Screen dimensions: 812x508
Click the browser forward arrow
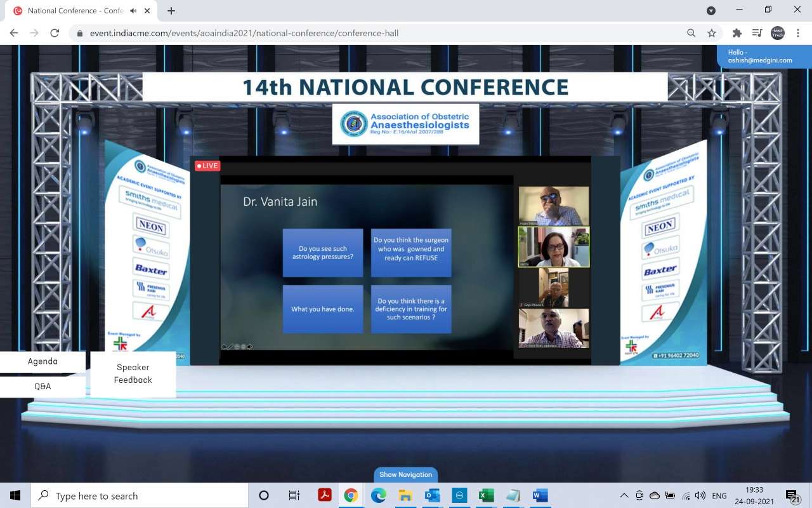pos(34,33)
